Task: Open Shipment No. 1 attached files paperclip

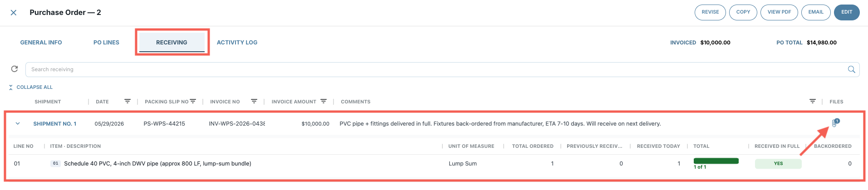Action: click(835, 123)
